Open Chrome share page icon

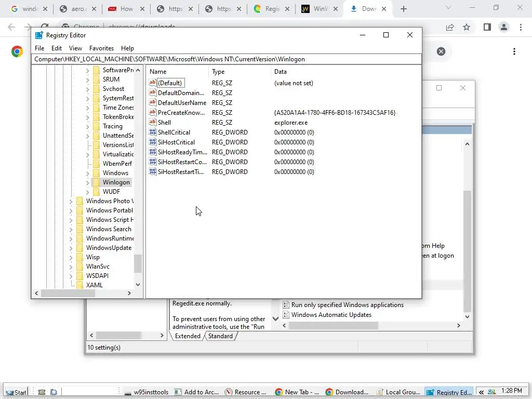pyautogui.click(x=450, y=27)
